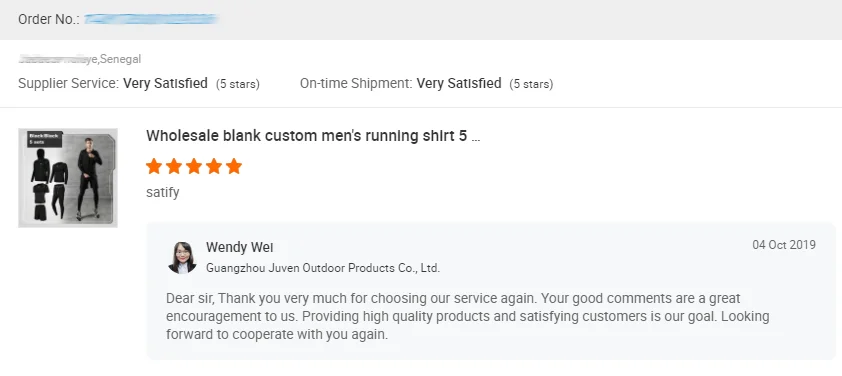842x376 pixels.
Task: Click the 04 Oct 2019 reply date
Action: point(784,245)
